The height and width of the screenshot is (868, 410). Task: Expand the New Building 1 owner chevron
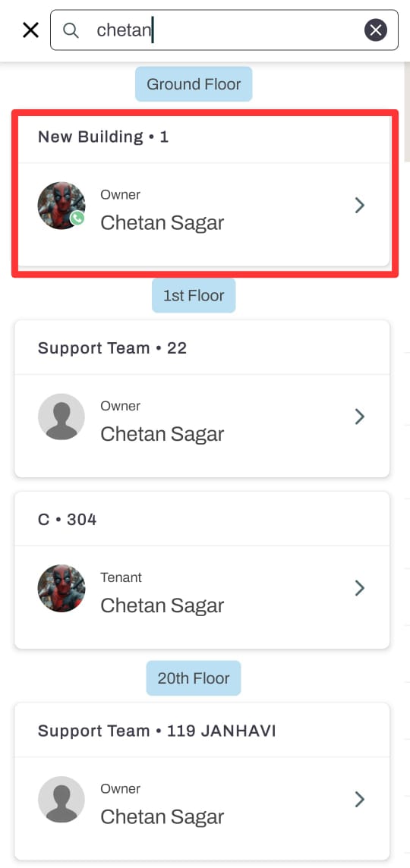coord(360,206)
